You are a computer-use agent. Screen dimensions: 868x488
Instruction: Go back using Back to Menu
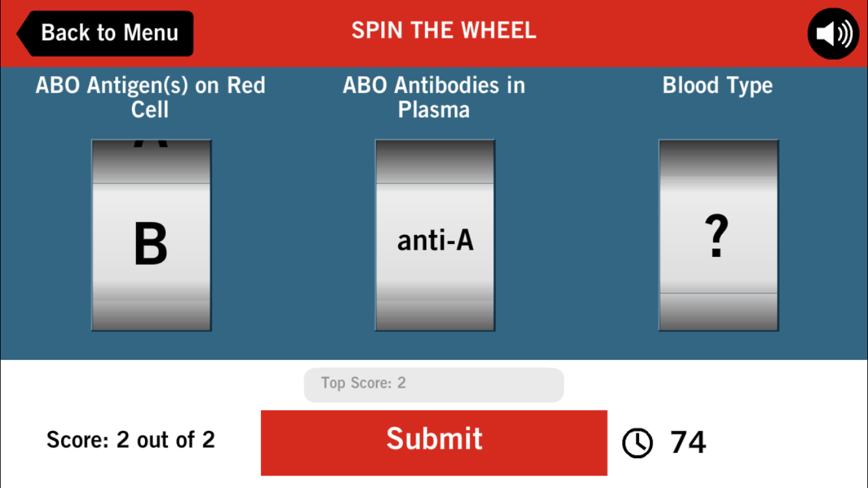click(106, 33)
